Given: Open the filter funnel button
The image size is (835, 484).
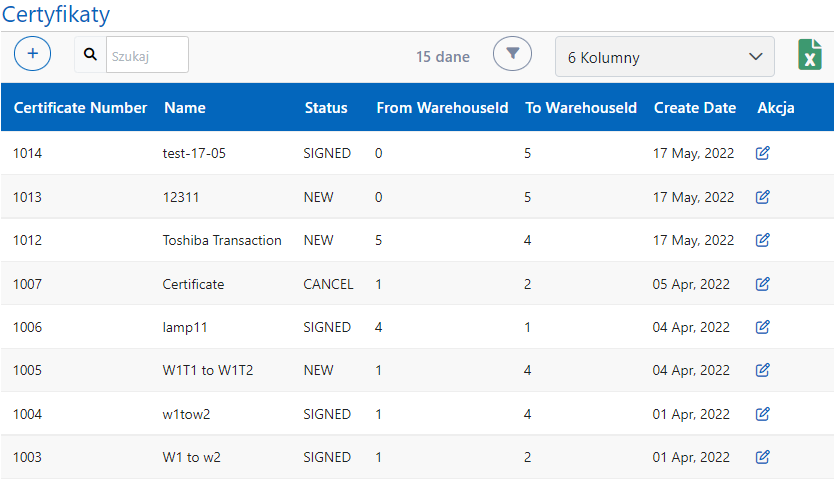Looking at the screenshot, I should tap(512, 53).
